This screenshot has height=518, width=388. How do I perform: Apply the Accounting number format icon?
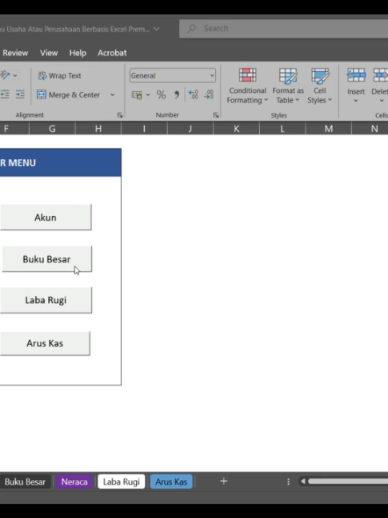pos(137,95)
